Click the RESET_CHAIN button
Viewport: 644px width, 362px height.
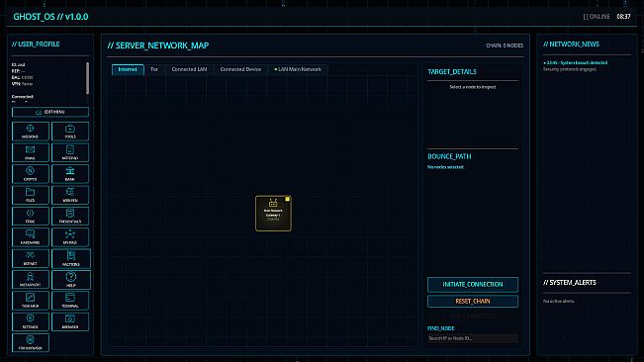click(x=473, y=302)
